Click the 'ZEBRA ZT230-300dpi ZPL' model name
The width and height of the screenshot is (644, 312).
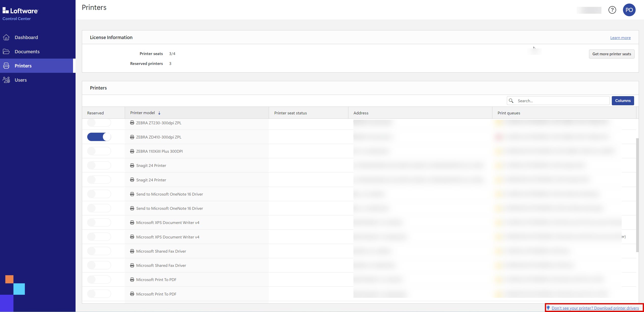point(159,123)
